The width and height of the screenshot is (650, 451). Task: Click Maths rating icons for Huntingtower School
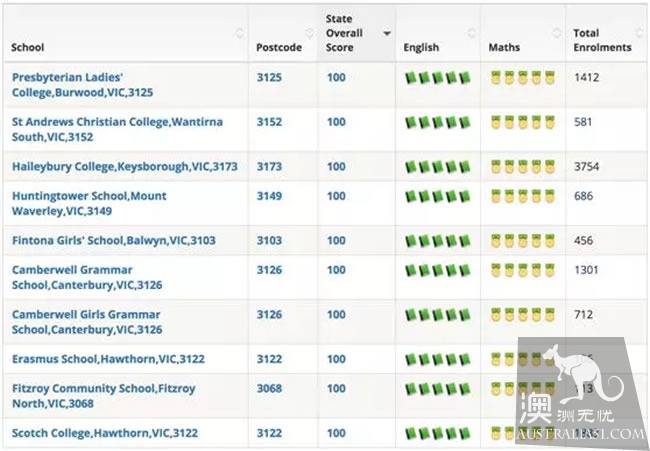(x=523, y=196)
